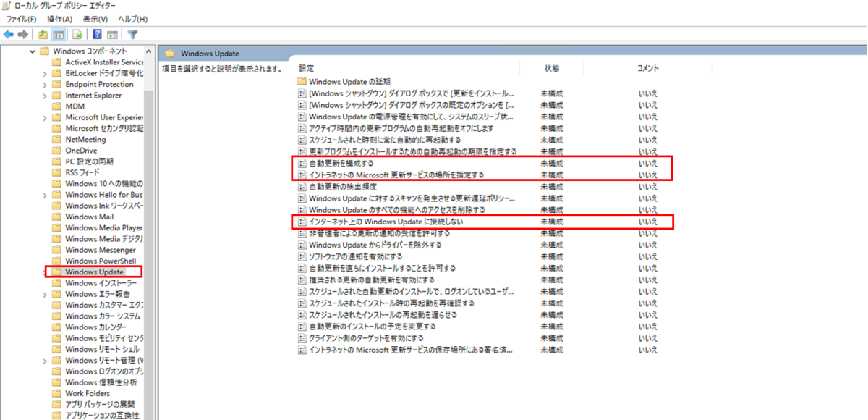The image size is (868, 420).
Task: Click the folder icon beside OneDrive
Action: click(57, 150)
